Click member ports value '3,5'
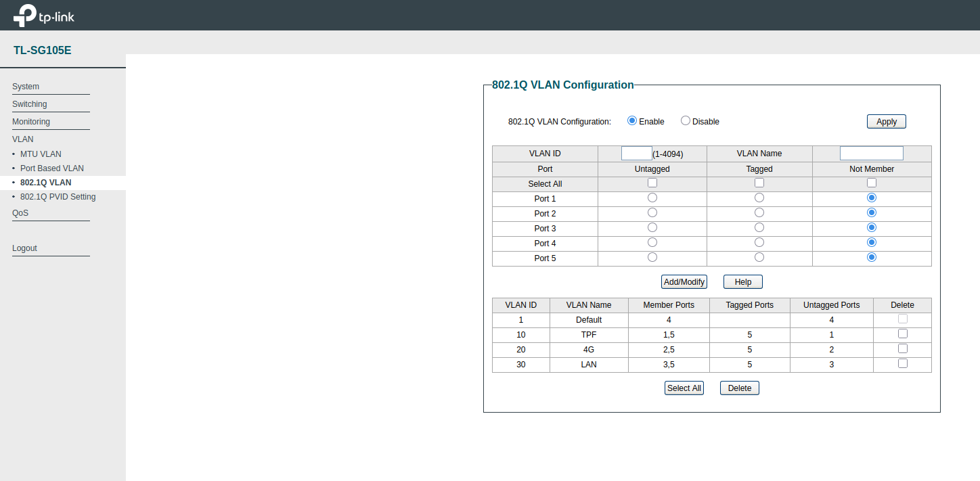Viewport: 980px width, 481px height. coord(669,365)
